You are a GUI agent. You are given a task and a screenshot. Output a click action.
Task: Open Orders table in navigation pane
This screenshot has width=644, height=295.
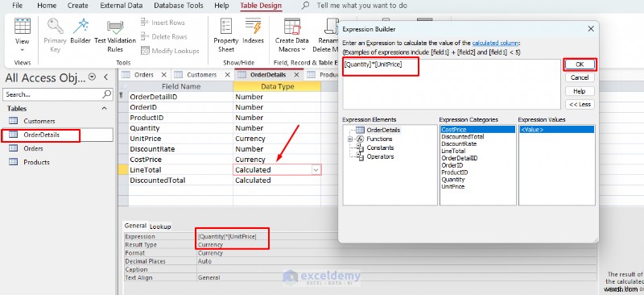pos(33,148)
